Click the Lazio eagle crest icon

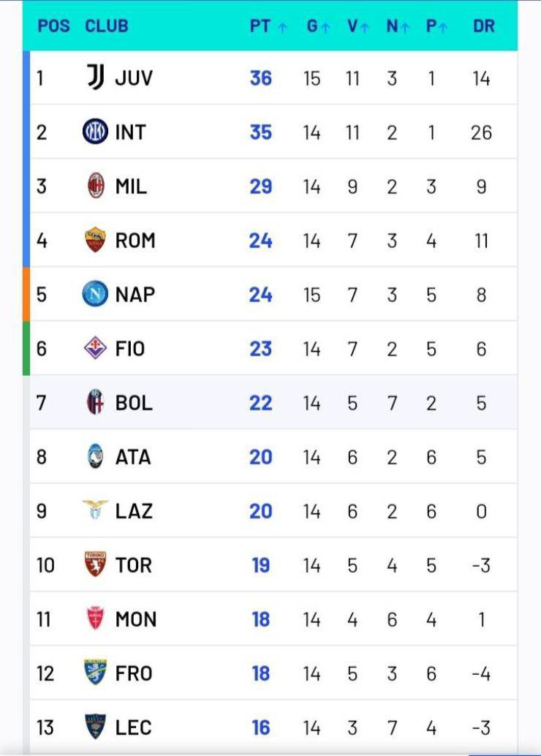click(95, 510)
